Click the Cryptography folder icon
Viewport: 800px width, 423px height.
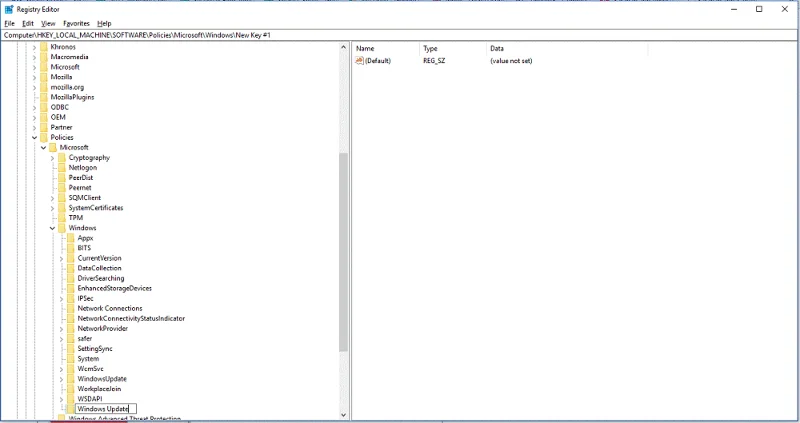[62, 158]
